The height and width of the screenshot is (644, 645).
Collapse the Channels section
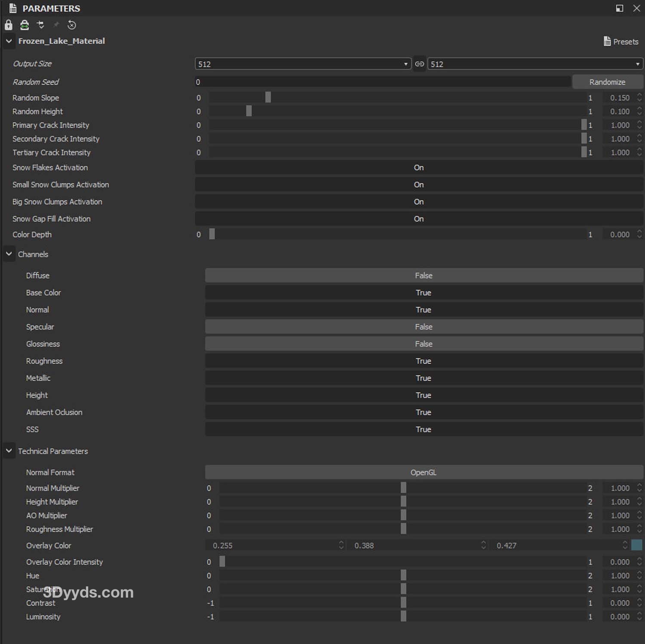pos(9,254)
